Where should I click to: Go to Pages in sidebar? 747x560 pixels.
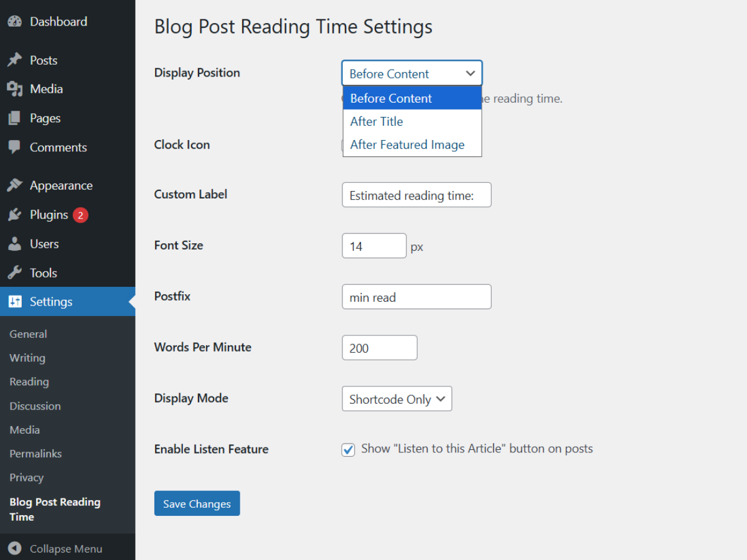[x=45, y=118]
